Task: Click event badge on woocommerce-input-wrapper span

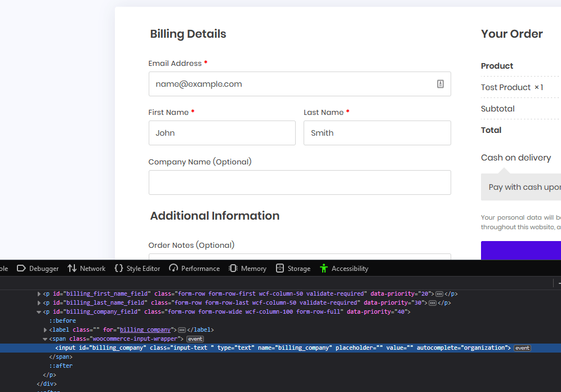Action: coord(195,339)
